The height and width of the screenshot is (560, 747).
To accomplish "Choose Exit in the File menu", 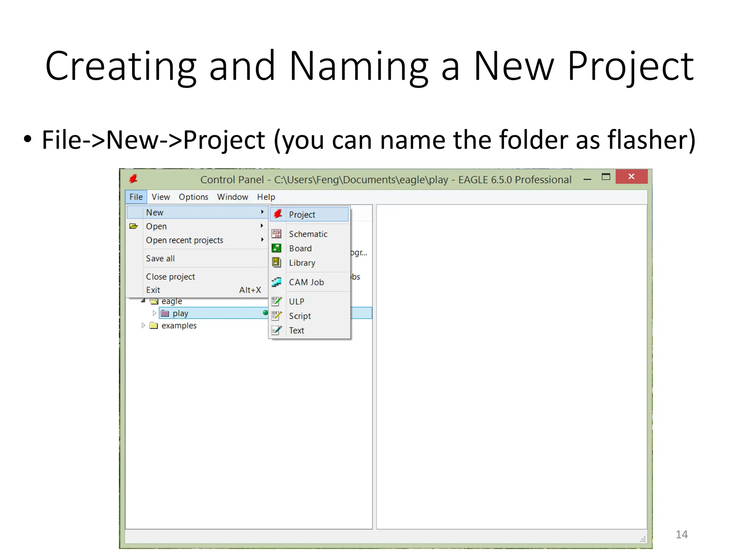I will [197, 290].
